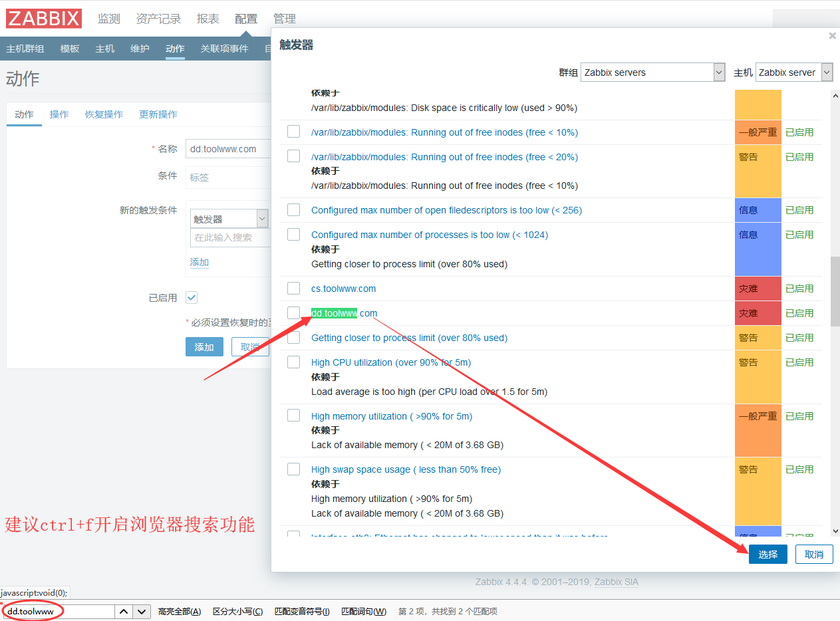Open Configured max number of processes link

coord(430,235)
